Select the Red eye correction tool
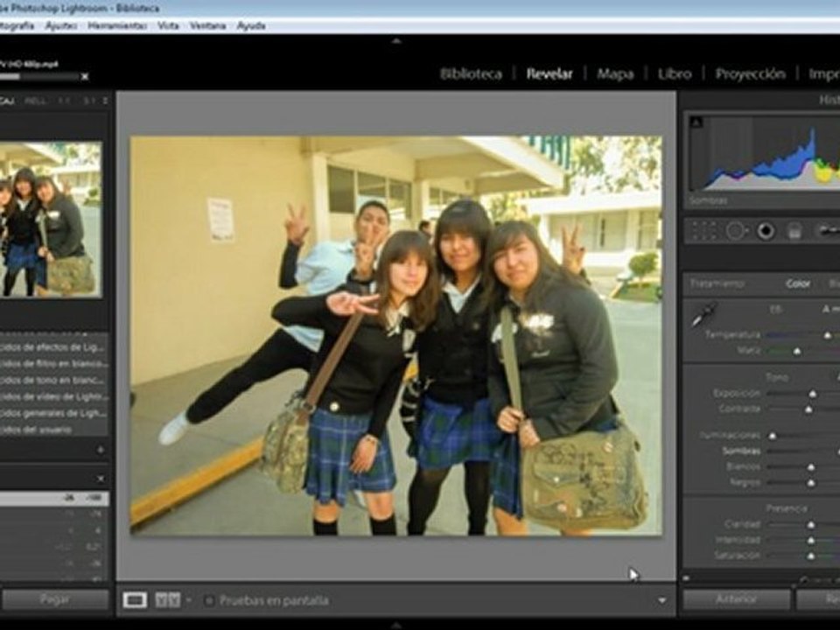 click(x=766, y=231)
